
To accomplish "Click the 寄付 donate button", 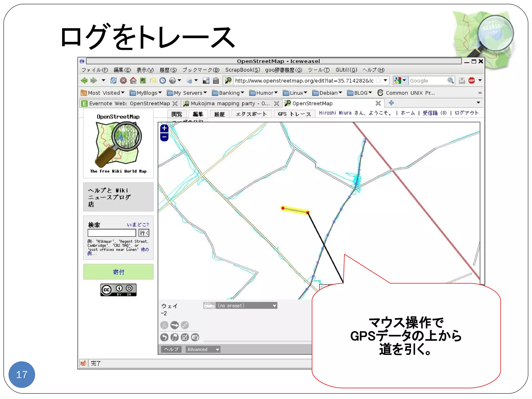I will coord(118,272).
